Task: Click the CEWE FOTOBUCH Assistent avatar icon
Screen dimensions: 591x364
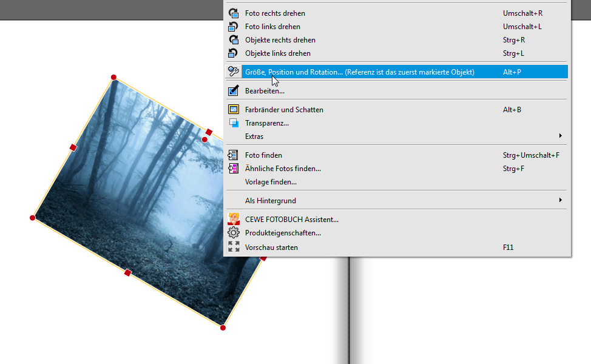Action: tap(234, 219)
